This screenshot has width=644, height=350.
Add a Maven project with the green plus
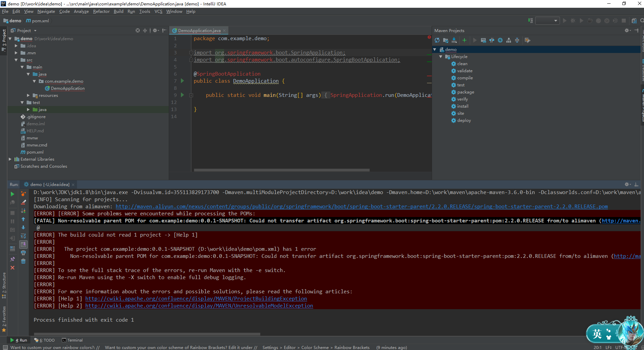[464, 40]
